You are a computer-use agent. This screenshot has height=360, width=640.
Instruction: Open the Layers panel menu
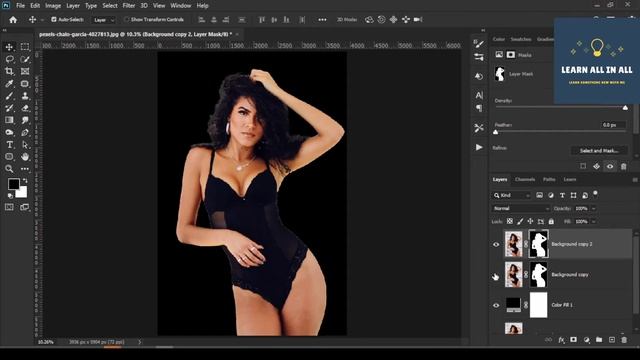pyautogui.click(x=635, y=180)
